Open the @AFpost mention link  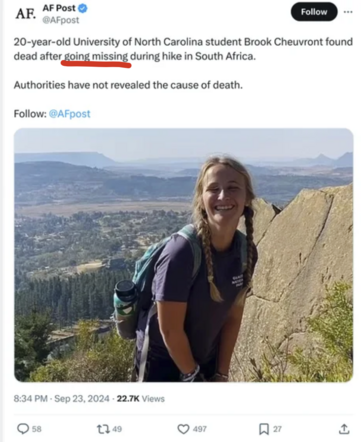70,114
